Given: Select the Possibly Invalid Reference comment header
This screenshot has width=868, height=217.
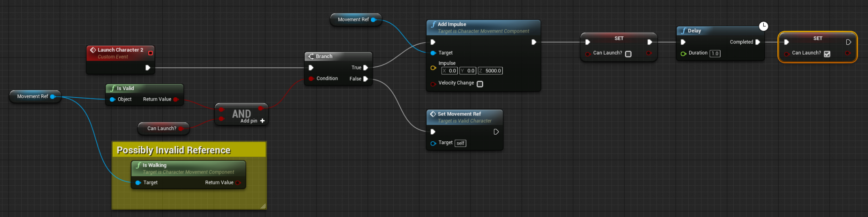Looking at the screenshot, I should (189, 150).
